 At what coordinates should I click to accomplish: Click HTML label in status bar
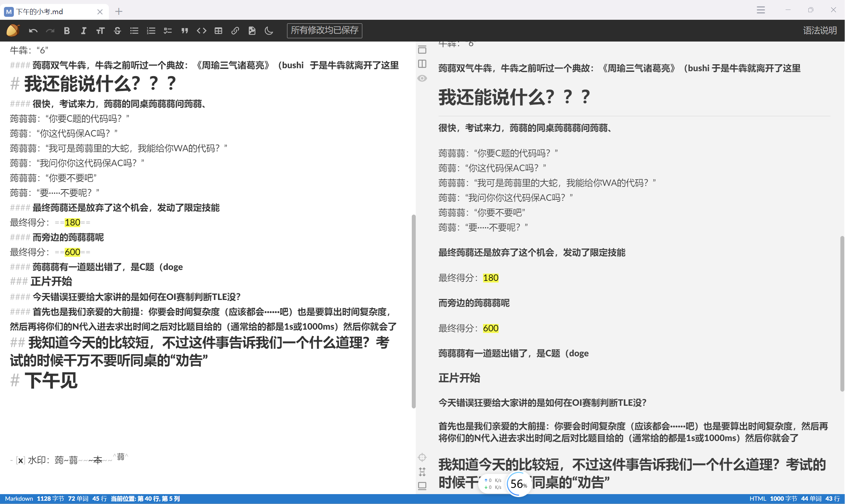tap(758, 499)
